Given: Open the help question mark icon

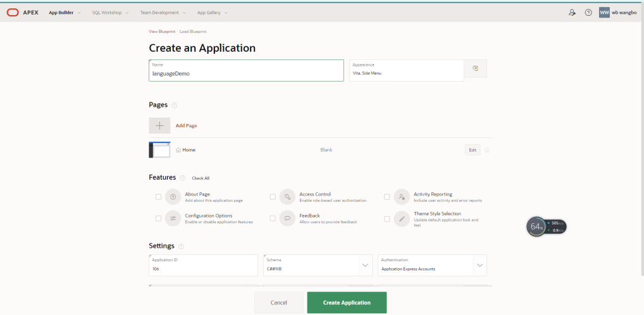Looking at the screenshot, I should [x=588, y=13].
